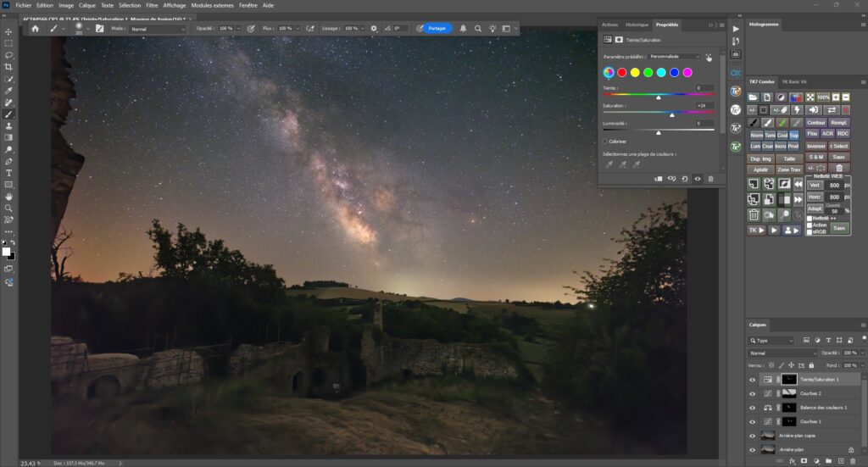This screenshot has width=868, height=467.
Task: Select the Hand tool
Action: pyautogui.click(x=8, y=197)
